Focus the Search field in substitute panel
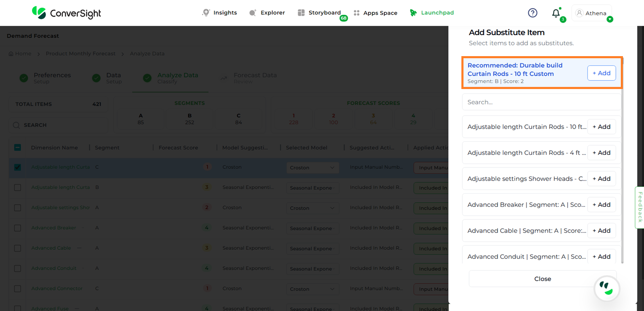644x311 pixels. [541, 102]
